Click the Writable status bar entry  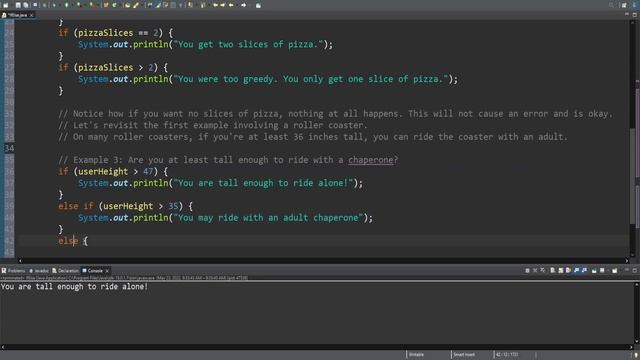(416, 355)
